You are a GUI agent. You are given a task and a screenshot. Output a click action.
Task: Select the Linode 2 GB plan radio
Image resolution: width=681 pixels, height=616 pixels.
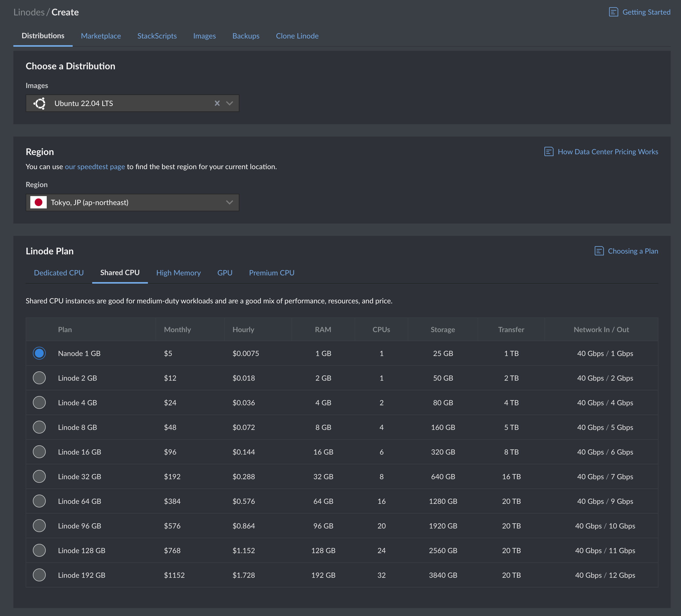click(x=39, y=378)
